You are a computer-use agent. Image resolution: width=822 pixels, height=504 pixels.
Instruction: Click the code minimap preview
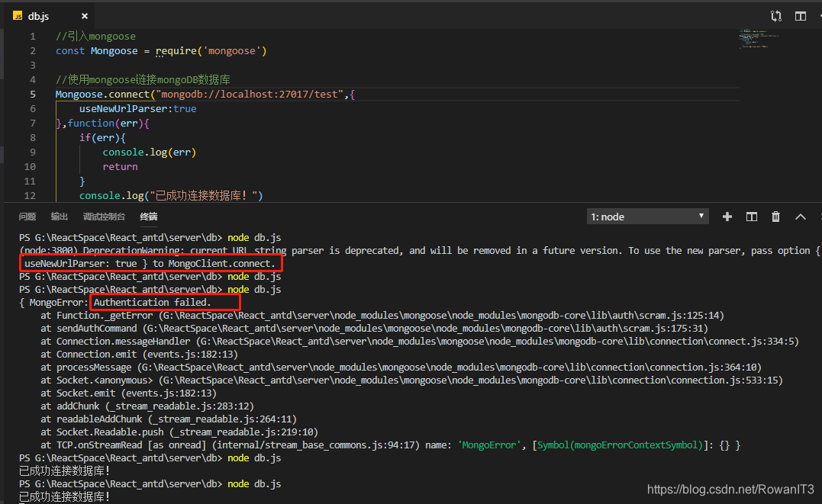[x=759, y=39]
